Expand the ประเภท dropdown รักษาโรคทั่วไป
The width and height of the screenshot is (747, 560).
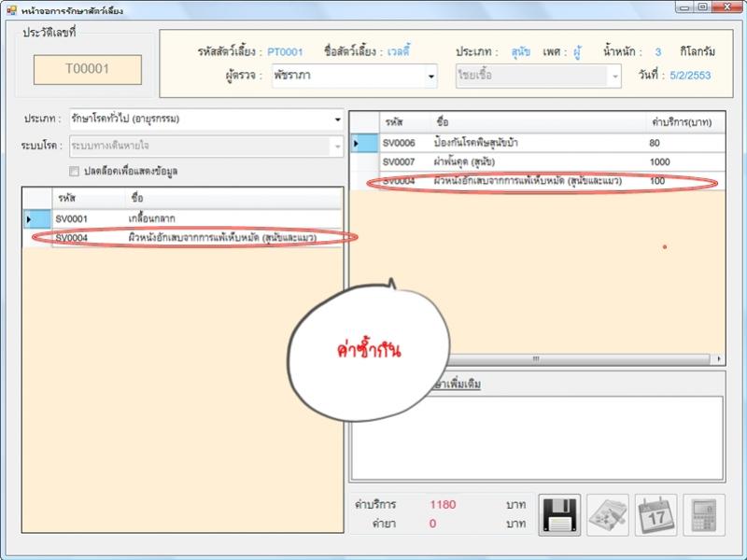point(206,119)
